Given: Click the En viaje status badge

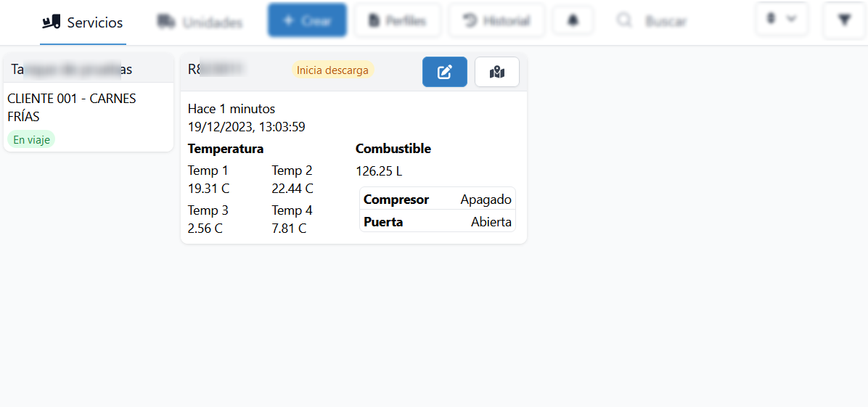Looking at the screenshot, I should point(31,140).
